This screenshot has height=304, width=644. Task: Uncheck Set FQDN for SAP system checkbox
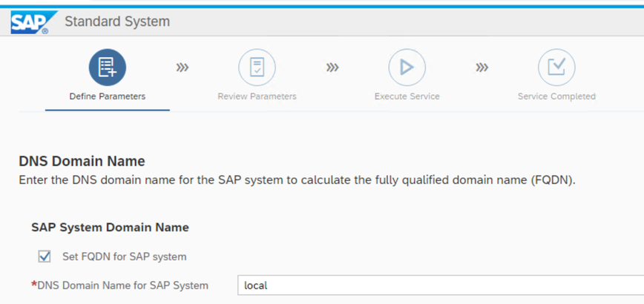[45, 257]
